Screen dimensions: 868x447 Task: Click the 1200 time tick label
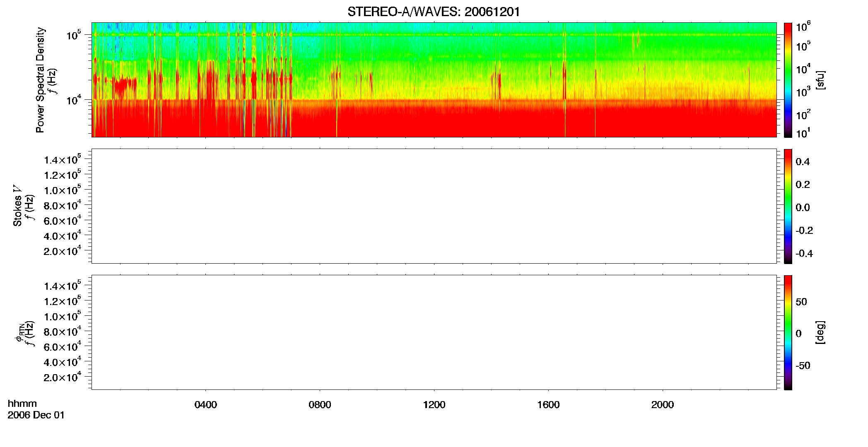click(434, 405)
